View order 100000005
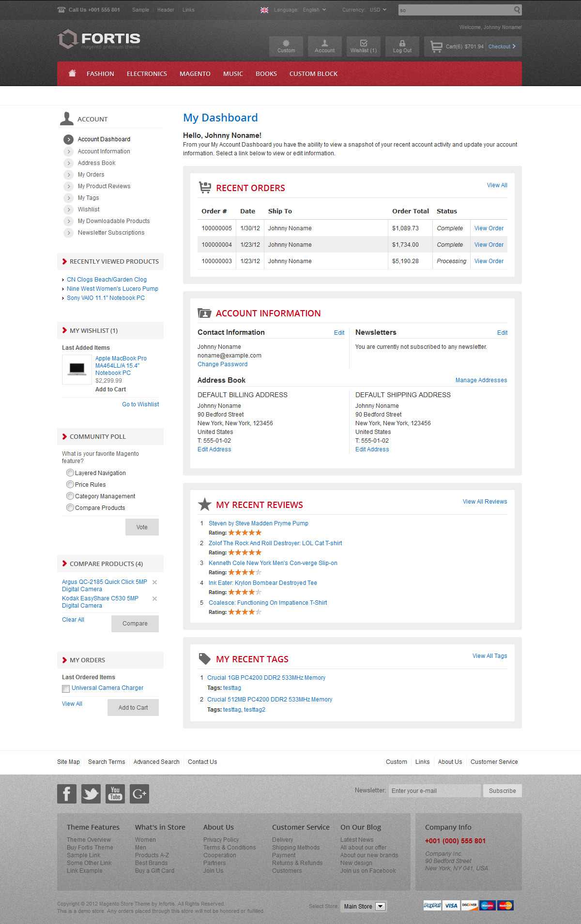This screenshot has height=924, width=581. [x=489, y=228]
